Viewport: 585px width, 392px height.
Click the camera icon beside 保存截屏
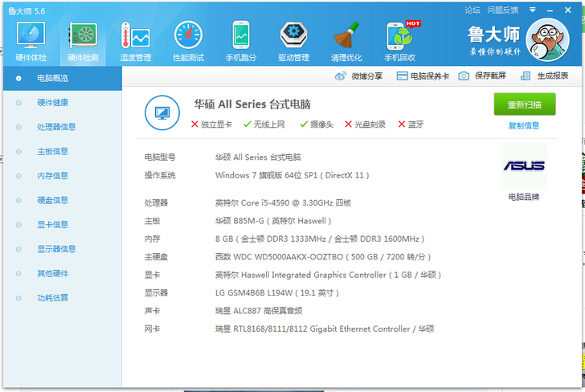coord(464,76)
